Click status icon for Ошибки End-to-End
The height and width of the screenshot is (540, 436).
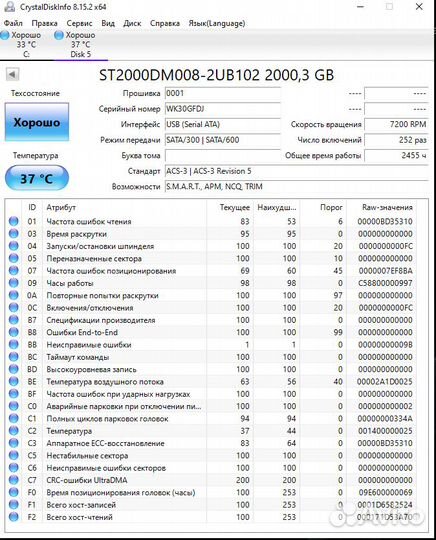tap(14, 332)
